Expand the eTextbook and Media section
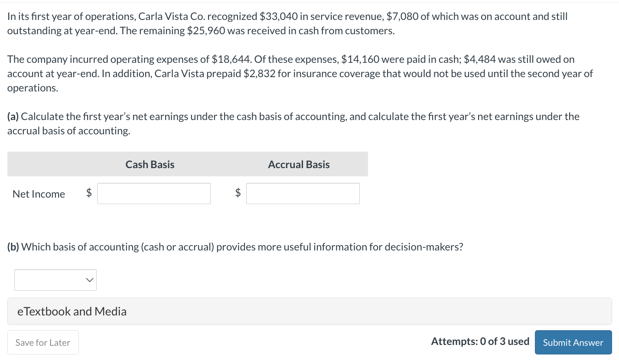Screen dimensions: 619x364 coord(72,311)
